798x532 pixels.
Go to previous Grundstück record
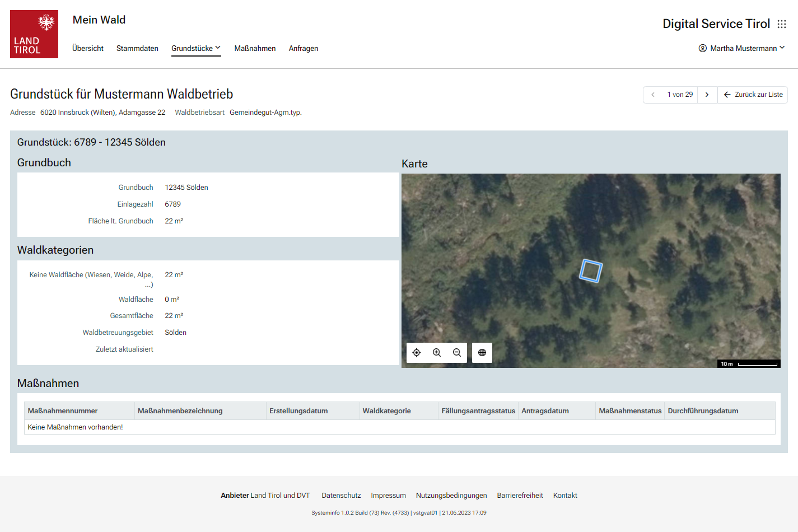coord(653,95)
